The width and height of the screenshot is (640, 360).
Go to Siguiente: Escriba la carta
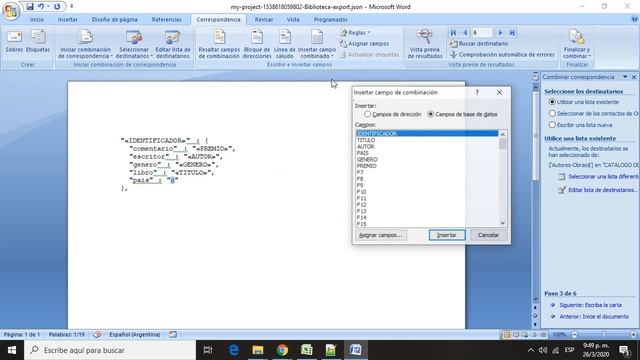pyautogui.click(x=590, y=305)
